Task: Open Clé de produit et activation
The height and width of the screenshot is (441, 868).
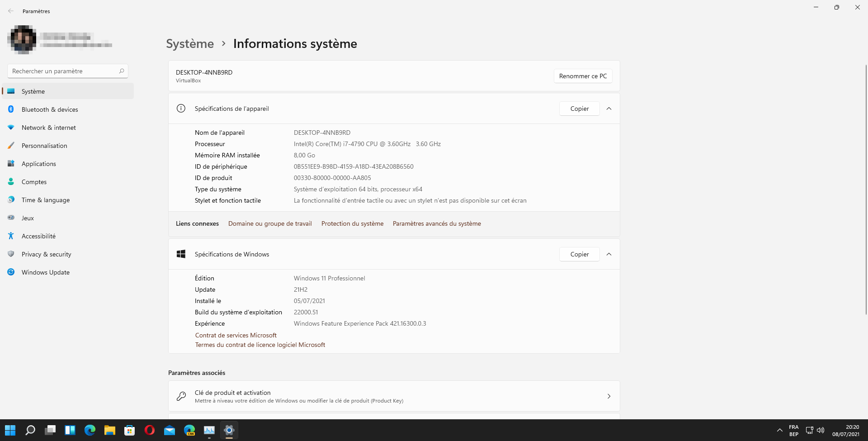Action: (394, 396)
